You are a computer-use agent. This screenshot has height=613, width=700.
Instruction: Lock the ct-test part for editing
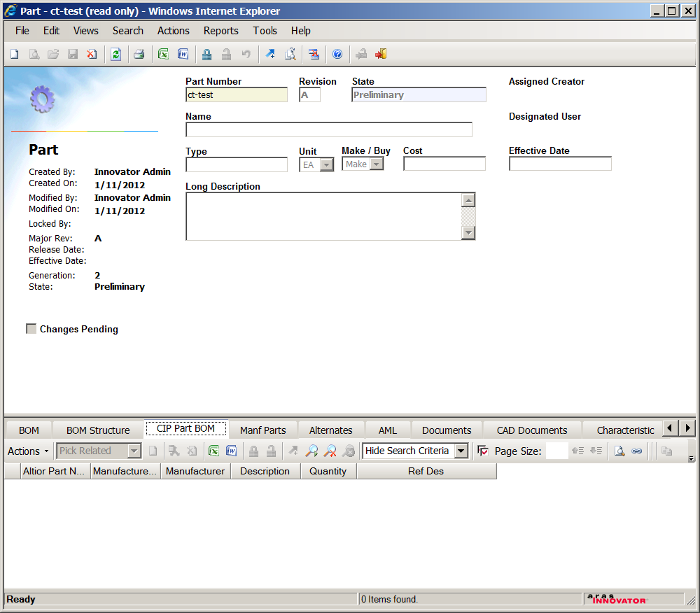(206, 54)
